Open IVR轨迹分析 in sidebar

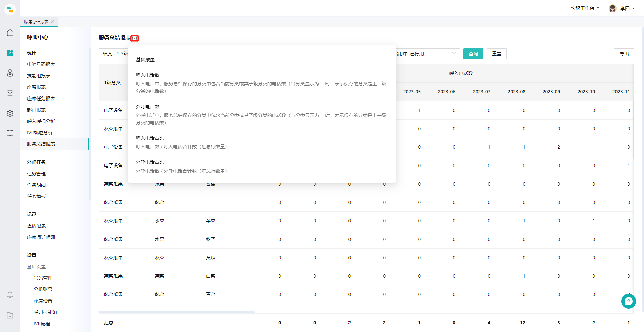(40, 133)
